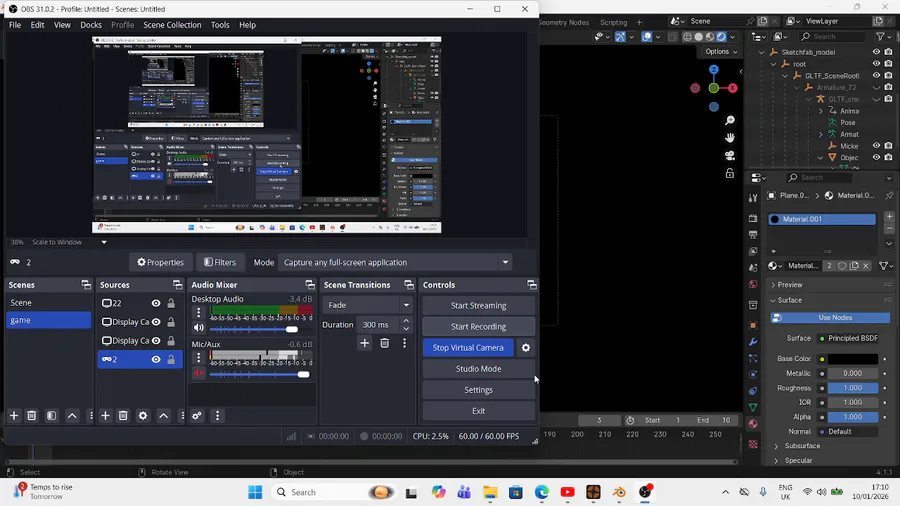This screenshot has height=506, width=900.
Task: Open File Explorer from the taskbar
Action: pos(490,492)
